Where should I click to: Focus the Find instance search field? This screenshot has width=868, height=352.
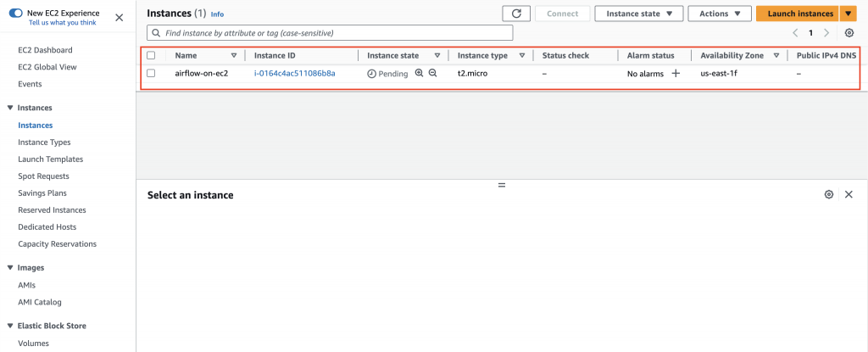330,33
